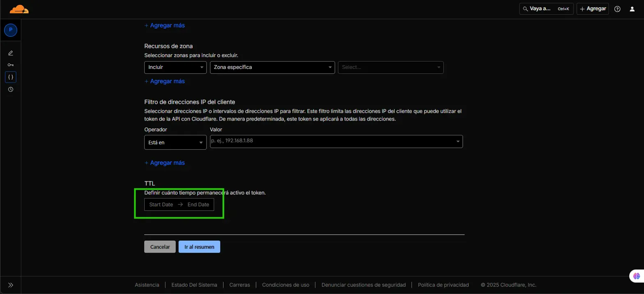Select the curly braces API tokens icon
Screen dimensions: 644x294
point(11,77)
